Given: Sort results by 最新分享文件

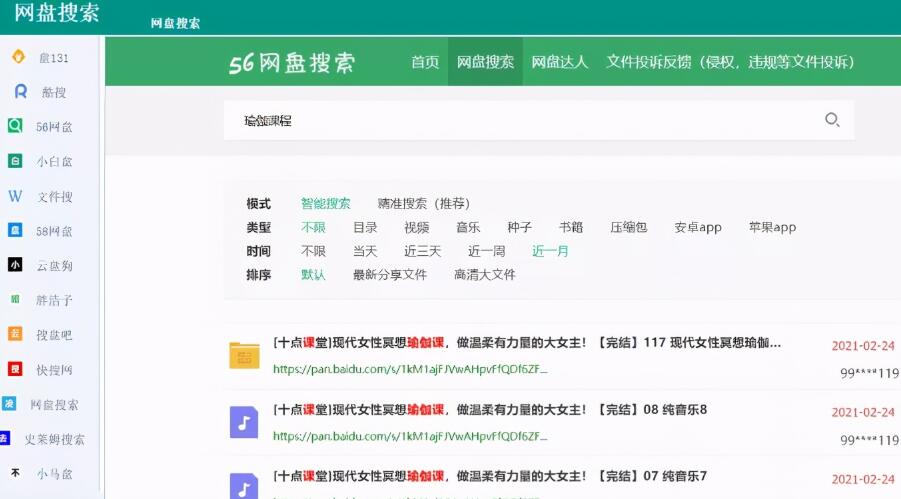Looking at the screenshot, I should pyautogui.click(x=390, y=275).
